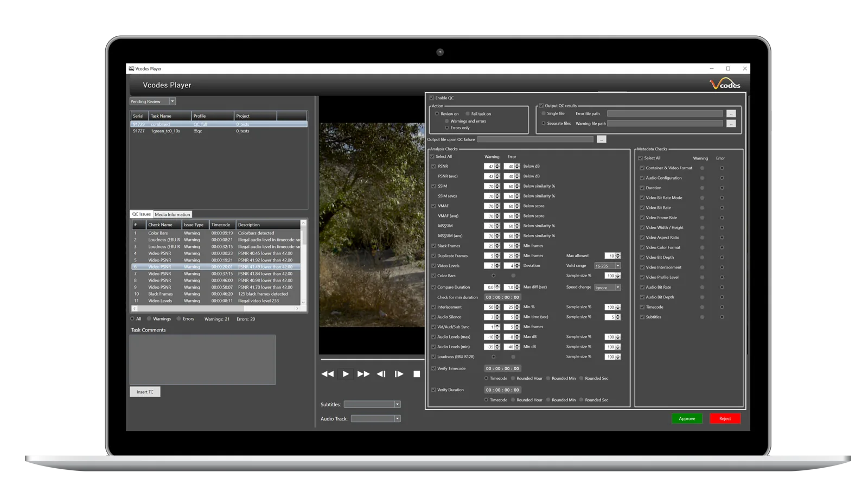Click the PSNR Warning value stepper
The width and height of the screenshot is (868, 485).
pyautogui.click(x=497, y=167)
